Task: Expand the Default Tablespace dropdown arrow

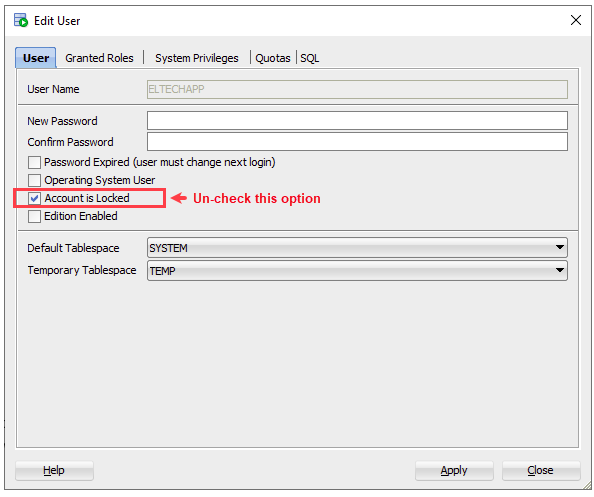Action: [x=560, y=248]
